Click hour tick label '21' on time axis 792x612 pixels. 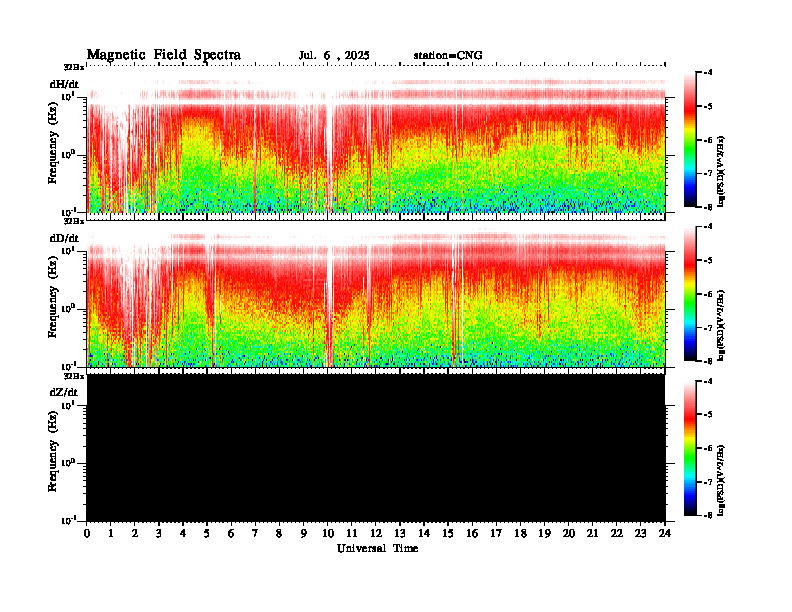[592, 533]
